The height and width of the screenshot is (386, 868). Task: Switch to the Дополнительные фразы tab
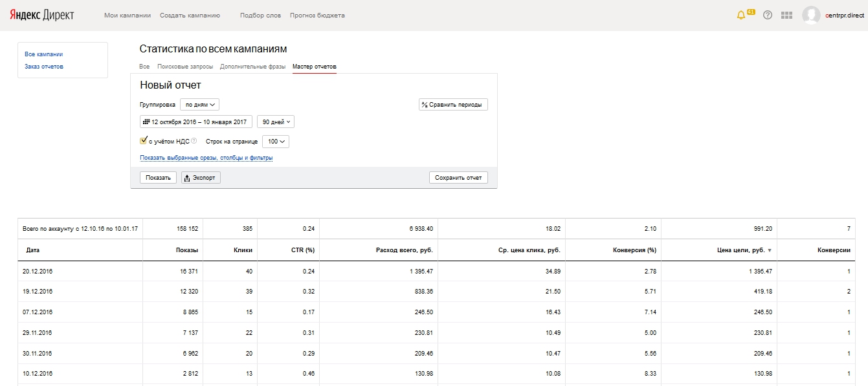tap(252, 67)
